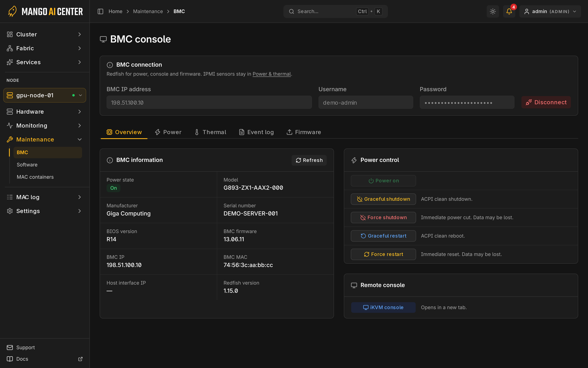Click the Remote console monitor icon
The height and width of the screenshot is (368, 588).
tap(354, 285)
